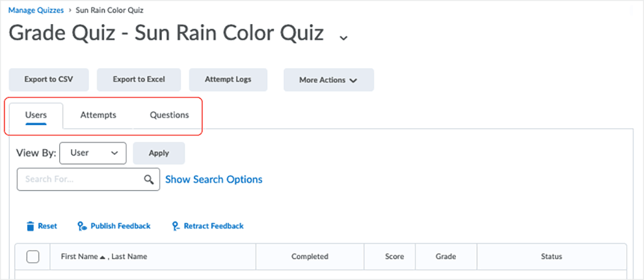Open the View By User dropdown
The image size is (644, 280).
coord(93,153)
